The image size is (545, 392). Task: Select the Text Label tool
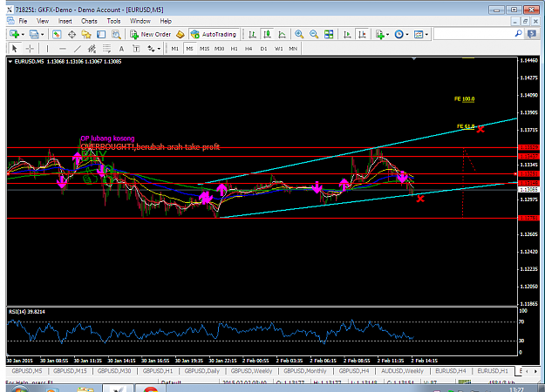(136, 49)
